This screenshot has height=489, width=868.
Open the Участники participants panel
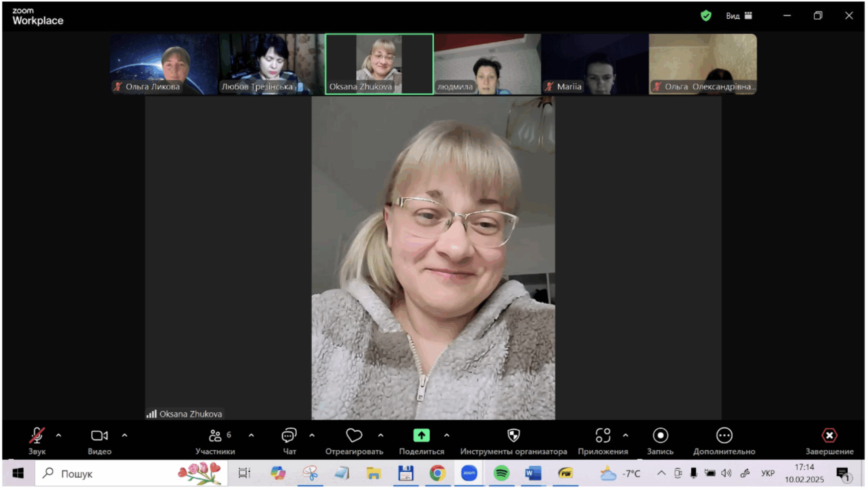pyautogui.click(x=215, y=442)
